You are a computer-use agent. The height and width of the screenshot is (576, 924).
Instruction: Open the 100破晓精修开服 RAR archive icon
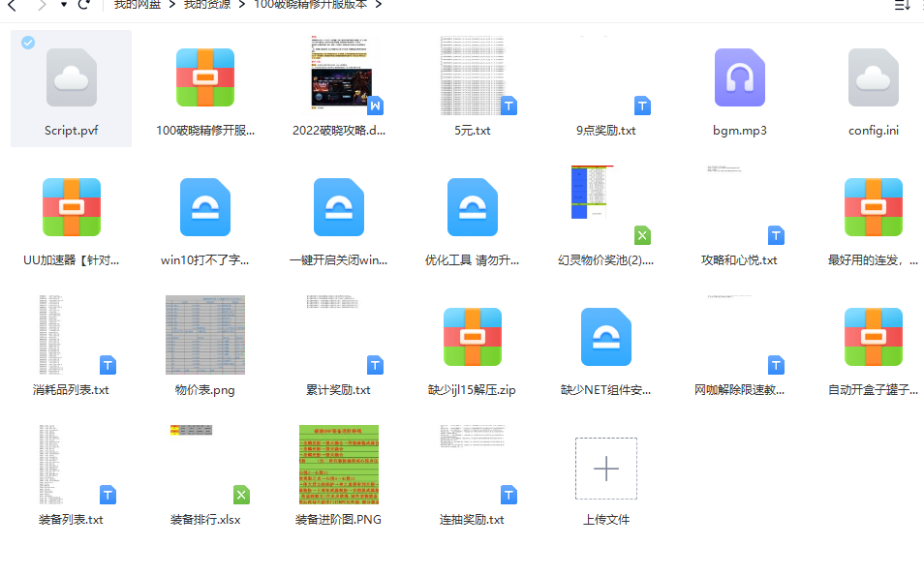pos(204,77)
